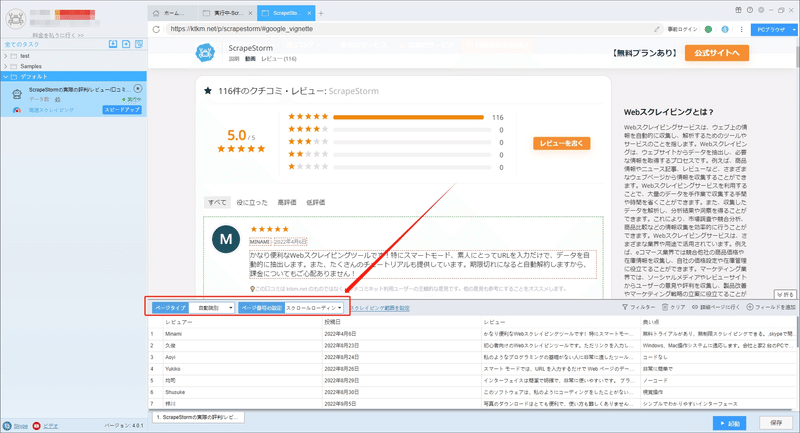This screenshot has height=433, width=800.
Task: Expand the test folder
Action: (6, 56)
